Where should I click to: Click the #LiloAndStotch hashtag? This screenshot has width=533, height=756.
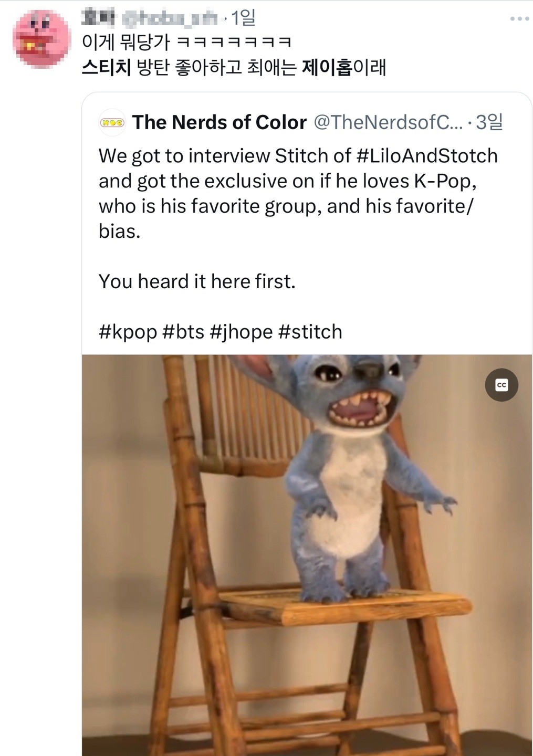tap(427, 156)
